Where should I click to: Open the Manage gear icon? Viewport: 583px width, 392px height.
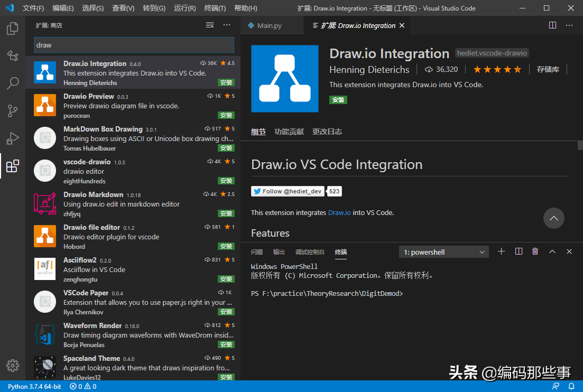(x=13, y=366)
